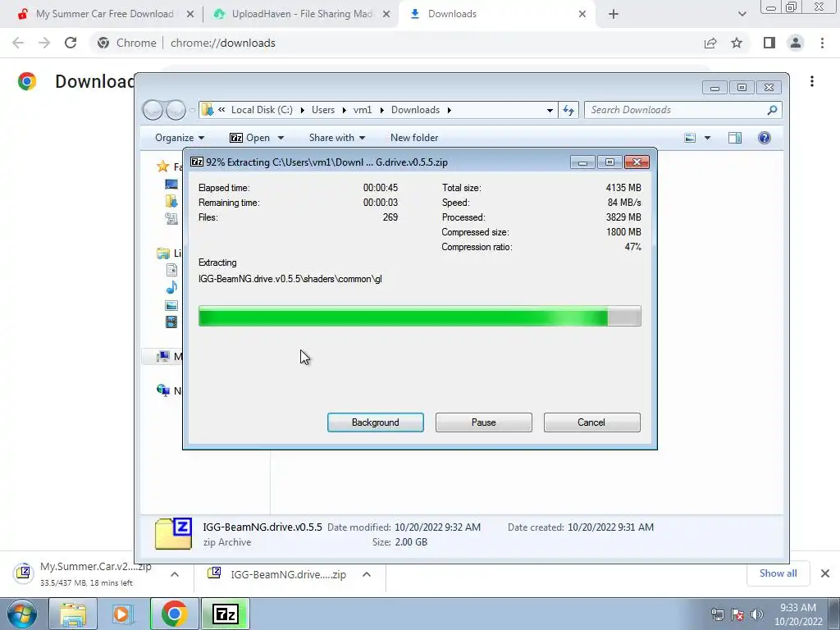
Task: Toggle the preview pane icon
Action: pyautogui.click(x=735, y=138)
